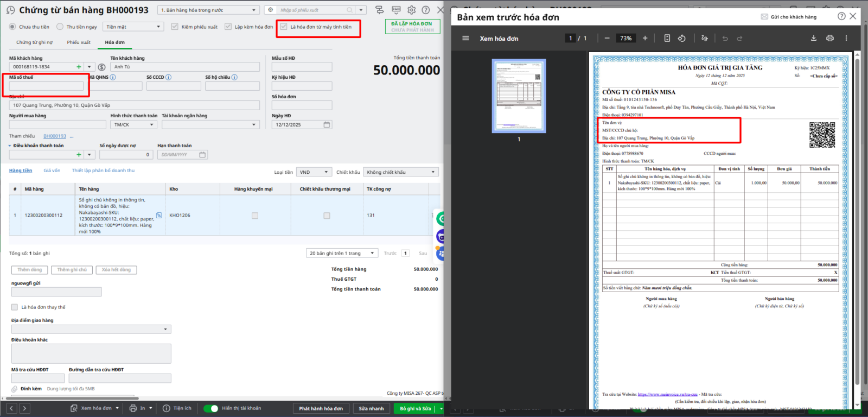Screen dimensions: 868x417
Task: Click the 'Phát hành hóa đơn' button
Action: click(321, 408)
